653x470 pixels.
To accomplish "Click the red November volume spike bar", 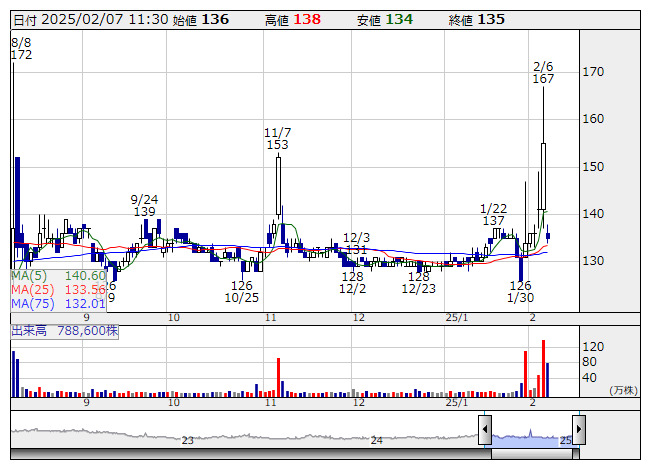I will point(279,378).
